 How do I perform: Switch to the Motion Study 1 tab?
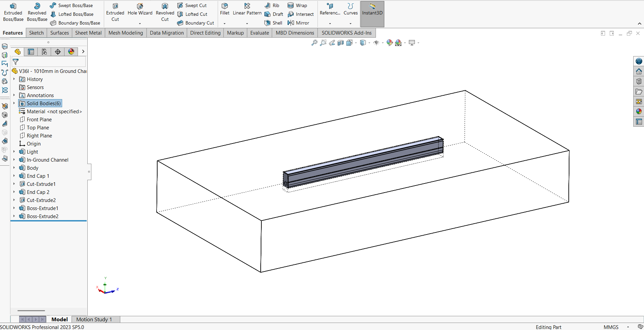coord(94,319)
